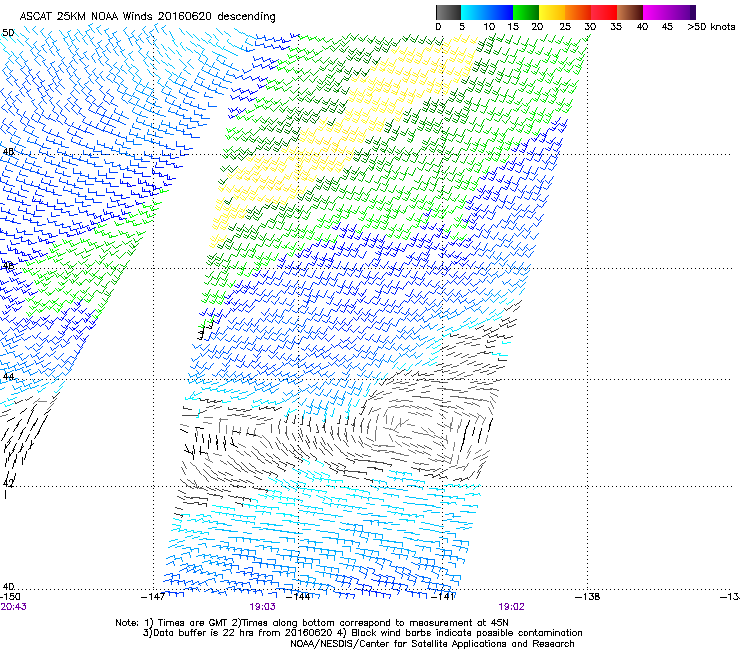
Task: Click the purple time stamp '19:03'
Action: pos(262,607)
